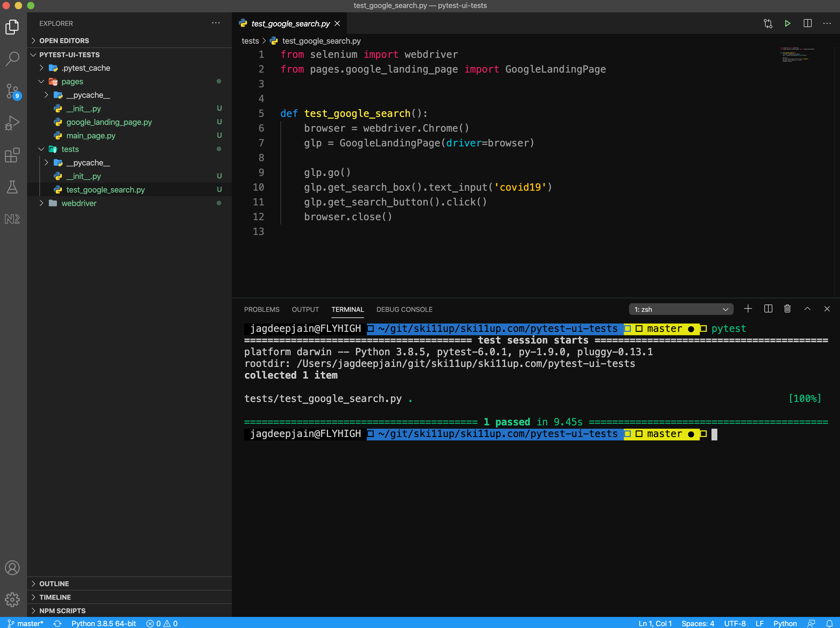Expand the OUTLINE section
This screenshot has width=840, height=628.
tap(54, 583)
